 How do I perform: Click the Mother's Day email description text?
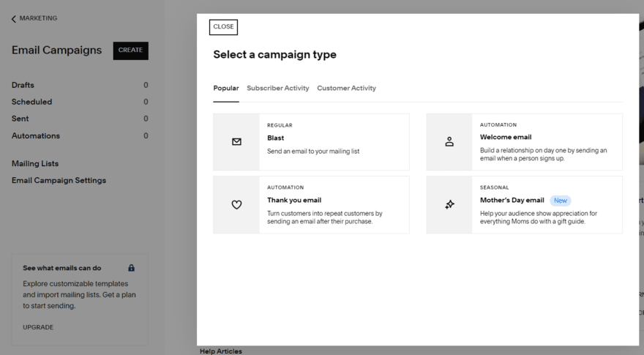[x=539, y=217]
